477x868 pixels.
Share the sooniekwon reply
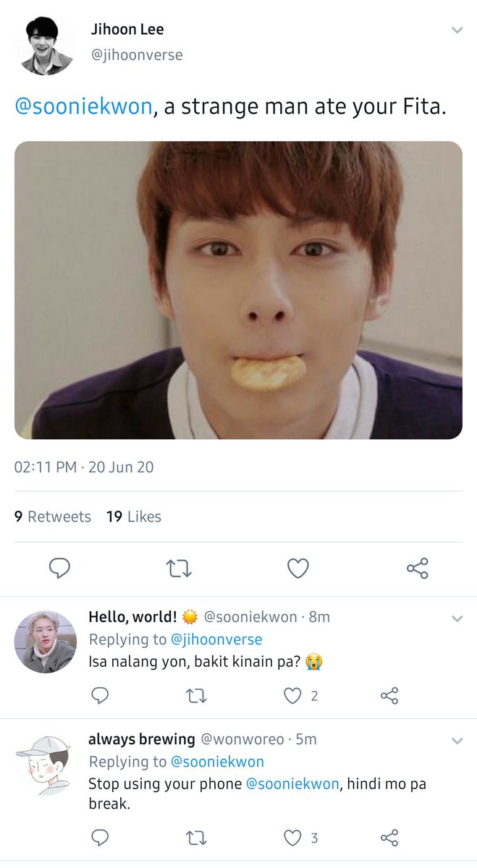[x=389, y=696]
